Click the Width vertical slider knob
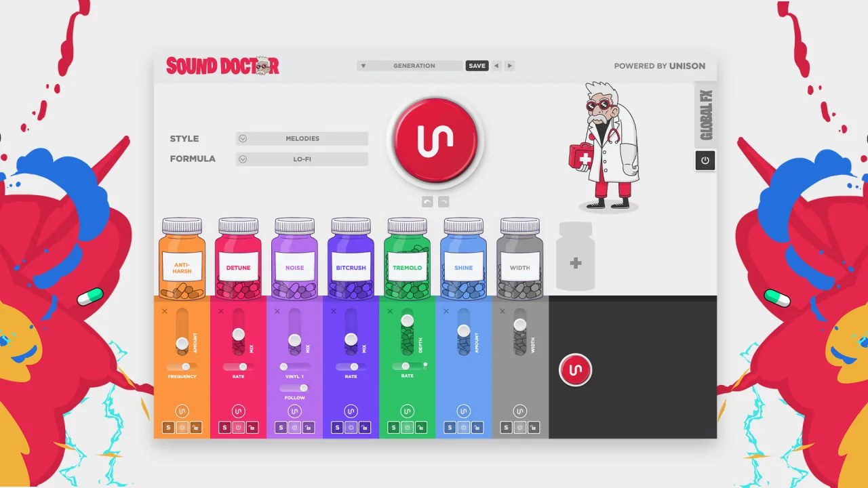The height and width of the screenshot is (488, 868). coord(519,324)
